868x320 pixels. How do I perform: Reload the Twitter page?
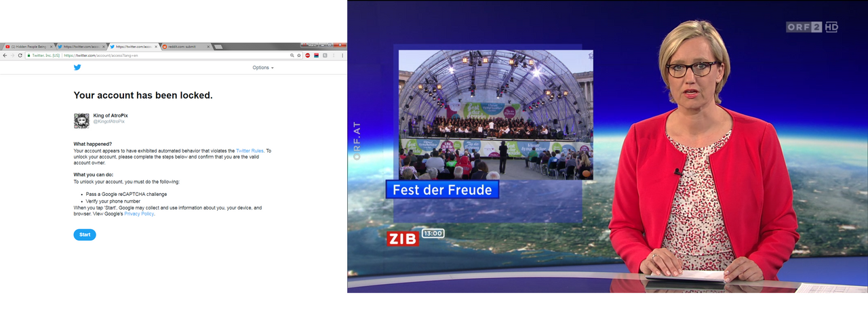pyautogui.click(x=20, y=56)
